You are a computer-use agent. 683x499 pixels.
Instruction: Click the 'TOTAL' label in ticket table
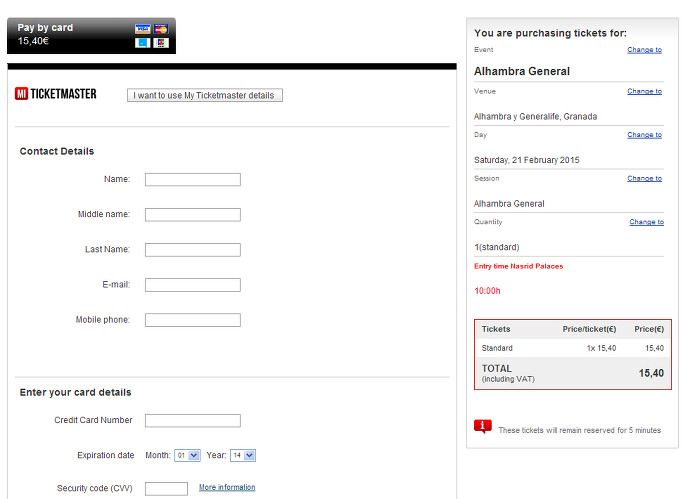coord(497,368)
